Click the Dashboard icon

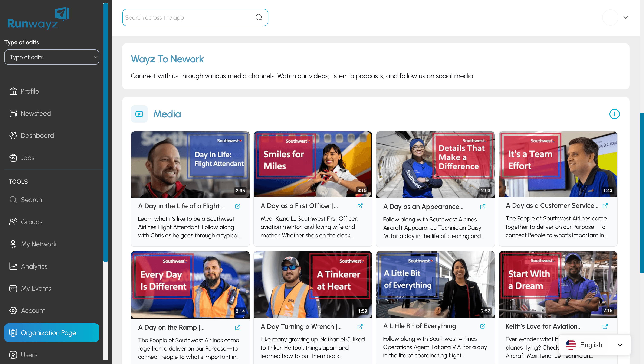click(x=13, y=136)
